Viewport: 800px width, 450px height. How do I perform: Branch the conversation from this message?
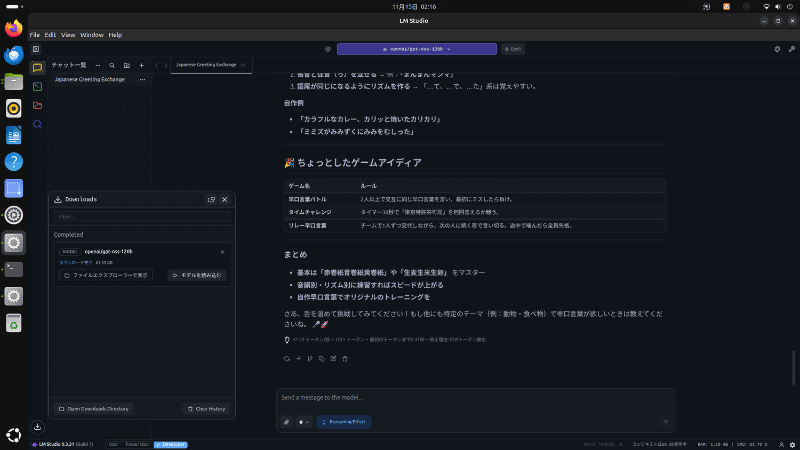[x=310, y=359]
